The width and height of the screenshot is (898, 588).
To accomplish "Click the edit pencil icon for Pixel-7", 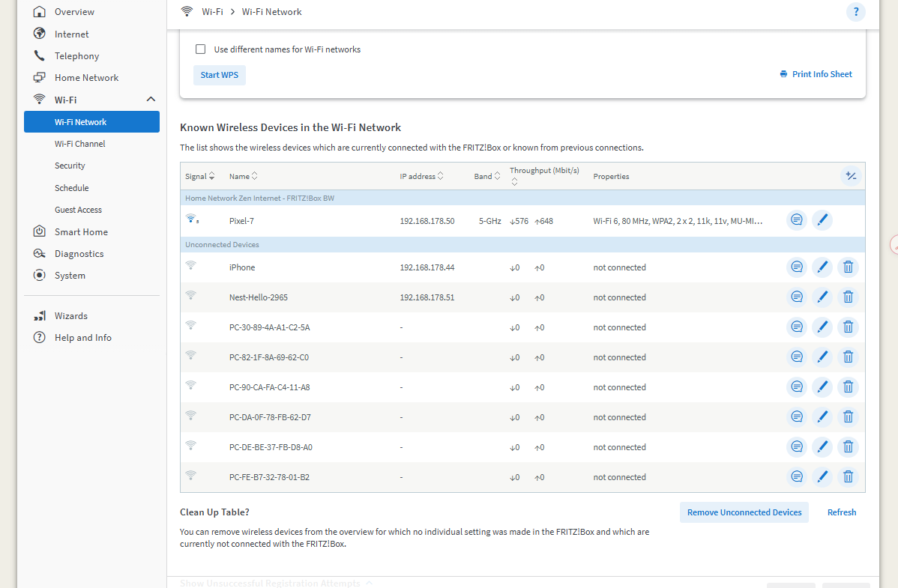I will (x=822, y=220).
